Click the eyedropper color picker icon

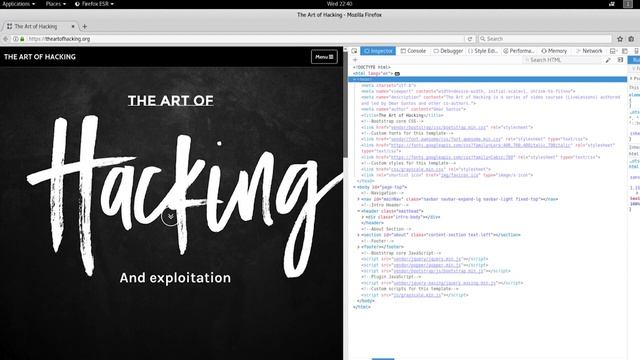tap(608, 60)
